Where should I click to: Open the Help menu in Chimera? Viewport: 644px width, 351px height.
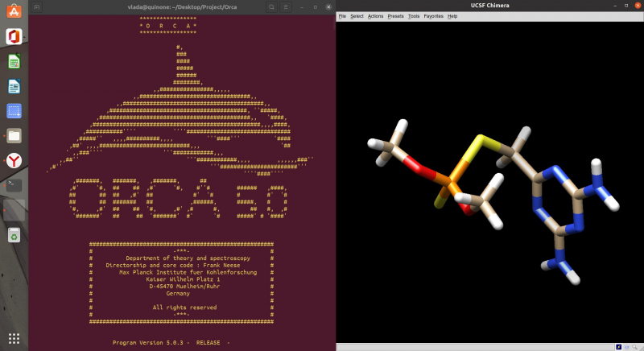pos(452,16)
